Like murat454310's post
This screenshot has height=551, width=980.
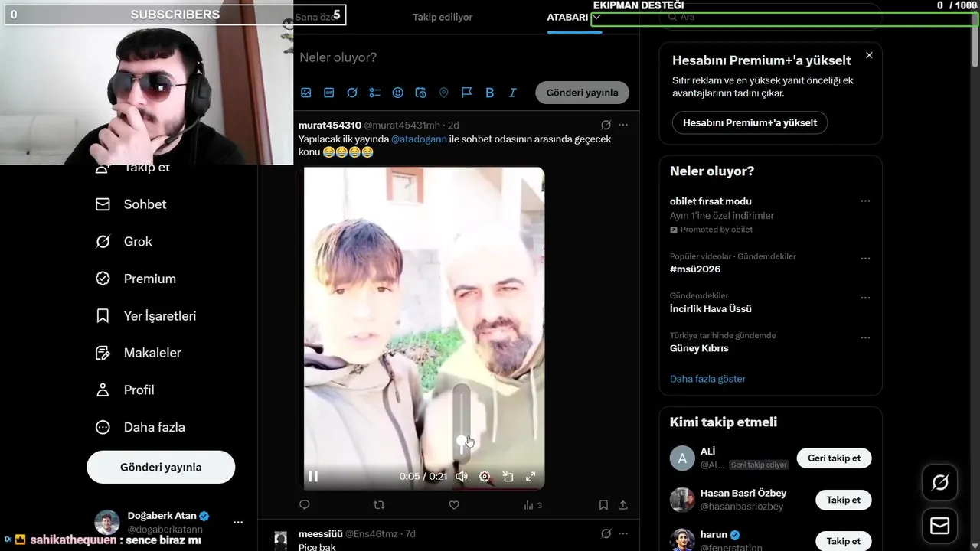click(454, 505)
